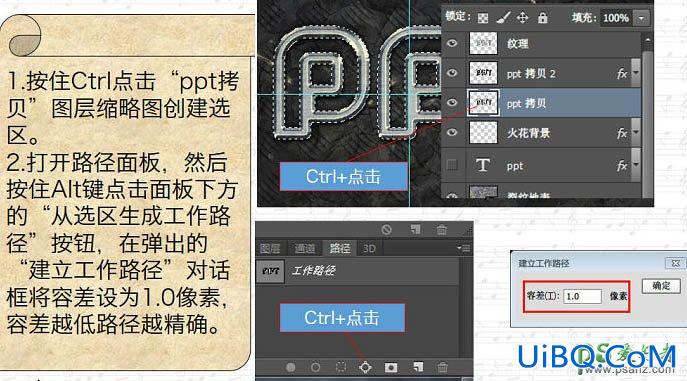Viewport: 687px width, 381px height.
Task: Click the 建立工作路径 dialog title
Action: point(544,263)
